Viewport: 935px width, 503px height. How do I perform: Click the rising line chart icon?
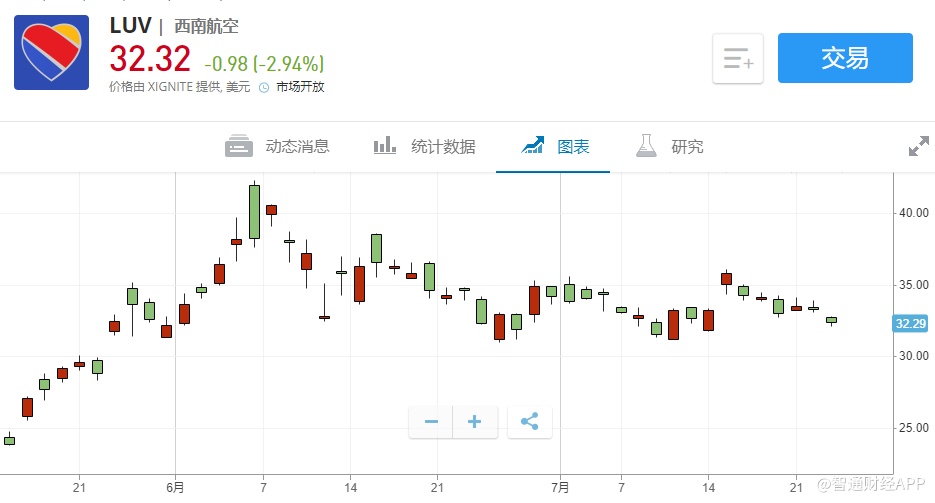[x=533, y=147]
